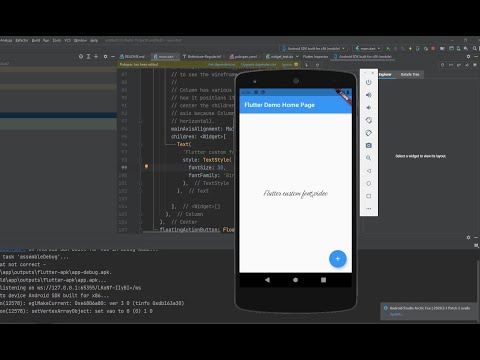Rotate the emulator left
480x360 pixels.
(369, 120)
